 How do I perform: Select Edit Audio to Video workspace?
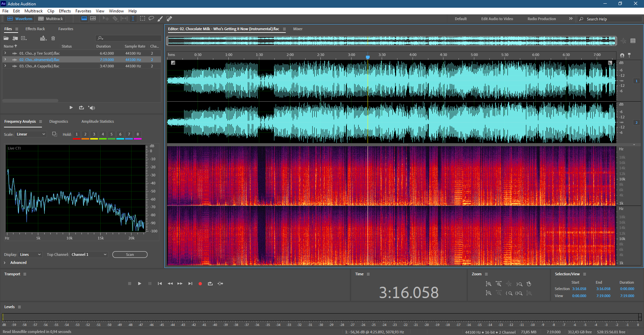pos(497,19)
